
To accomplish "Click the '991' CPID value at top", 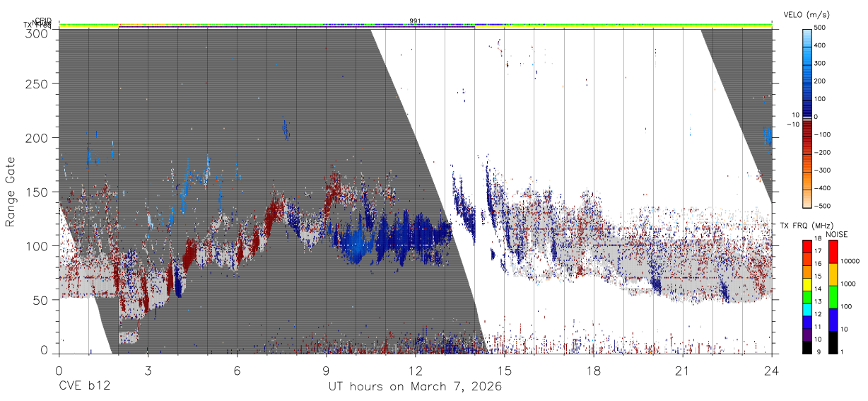I will (415, 21).
